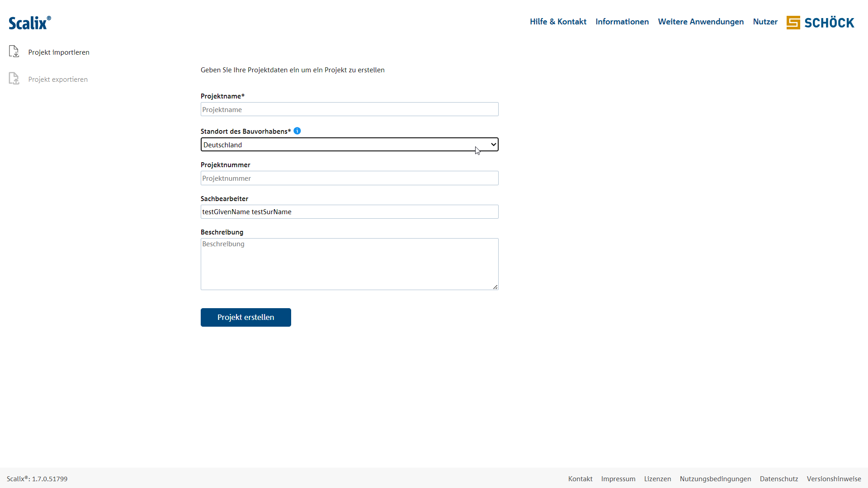Open the Lizenzen footer link
868x488 pixels.
[657, 479]
